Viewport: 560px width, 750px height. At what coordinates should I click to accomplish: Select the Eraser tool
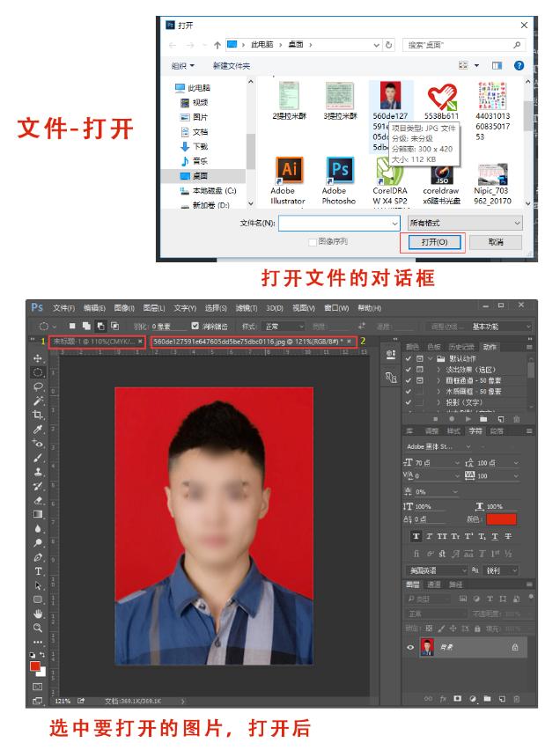(x=38, y=500)
